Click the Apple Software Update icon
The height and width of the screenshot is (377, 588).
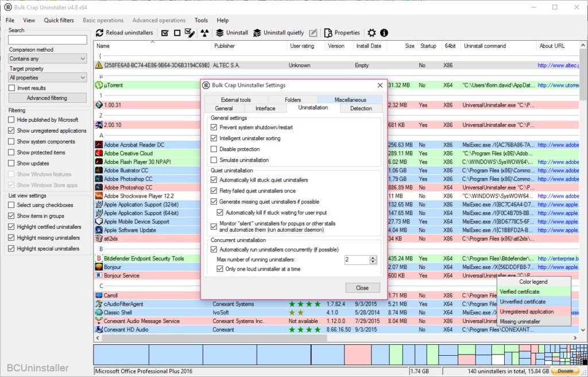[x=99, y=230]
